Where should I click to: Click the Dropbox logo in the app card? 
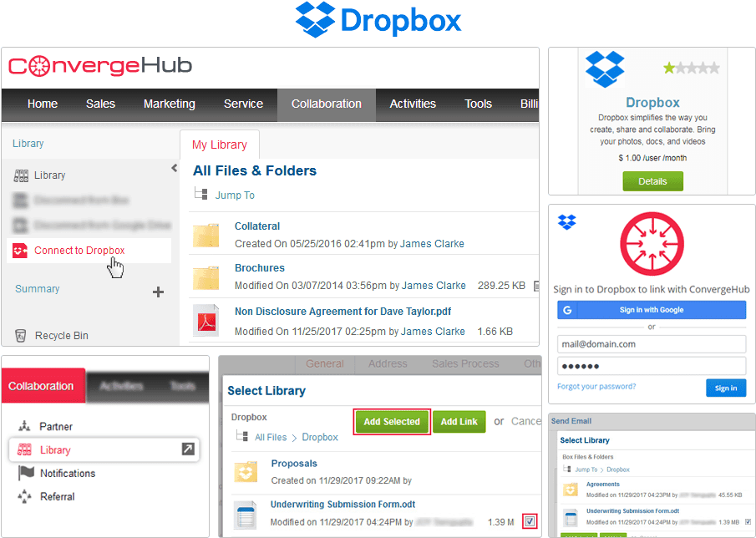[605, 69]
